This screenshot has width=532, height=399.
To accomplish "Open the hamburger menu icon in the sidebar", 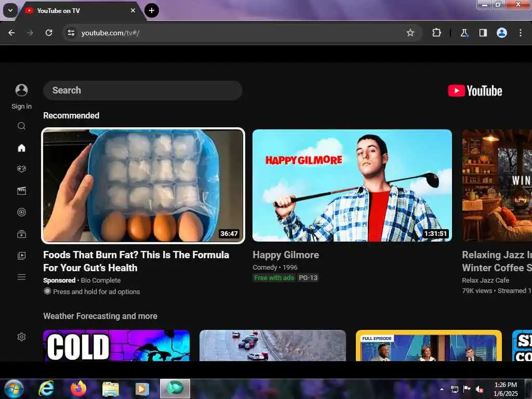I will point(21,277).
